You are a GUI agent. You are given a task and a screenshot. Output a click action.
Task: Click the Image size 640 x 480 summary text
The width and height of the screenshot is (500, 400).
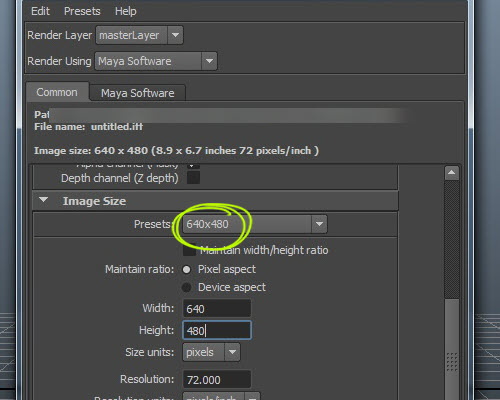pos(176,151)
